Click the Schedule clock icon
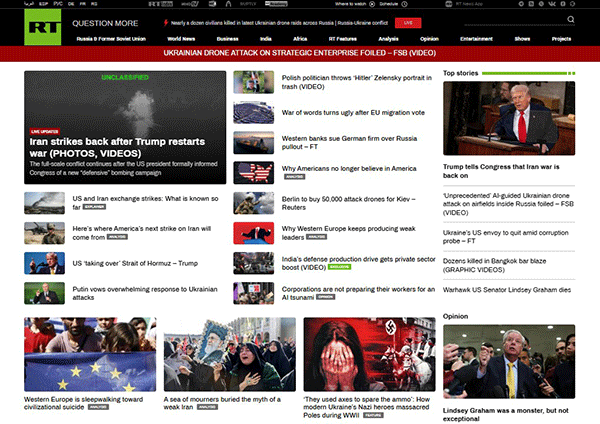Viewport: 600px width, 424px height. click(x=404, y=4)
